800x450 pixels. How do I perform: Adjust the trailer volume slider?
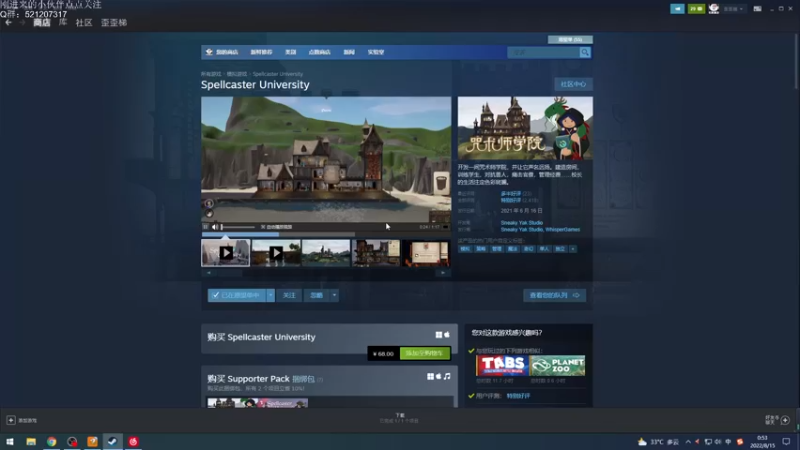237,227
